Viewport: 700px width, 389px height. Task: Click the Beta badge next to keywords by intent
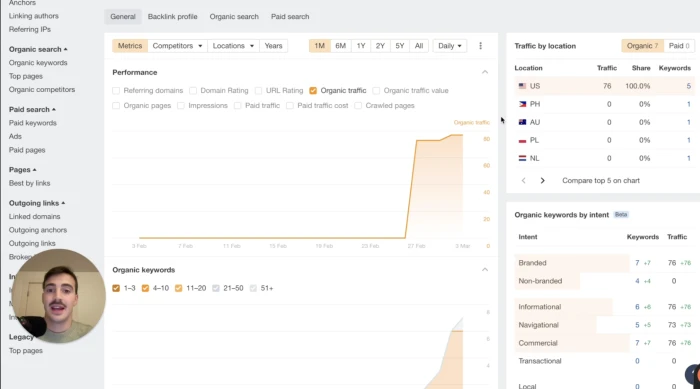click(x=621, y=214)
